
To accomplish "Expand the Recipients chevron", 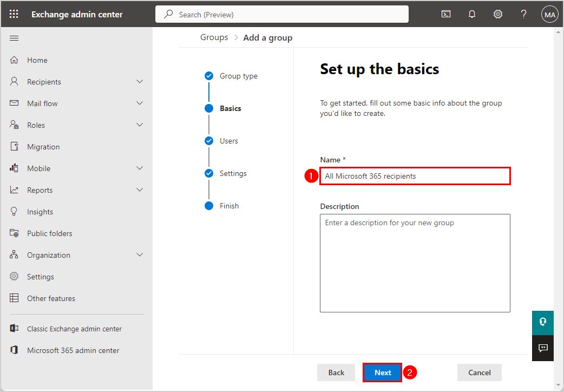I will point(140,82).
